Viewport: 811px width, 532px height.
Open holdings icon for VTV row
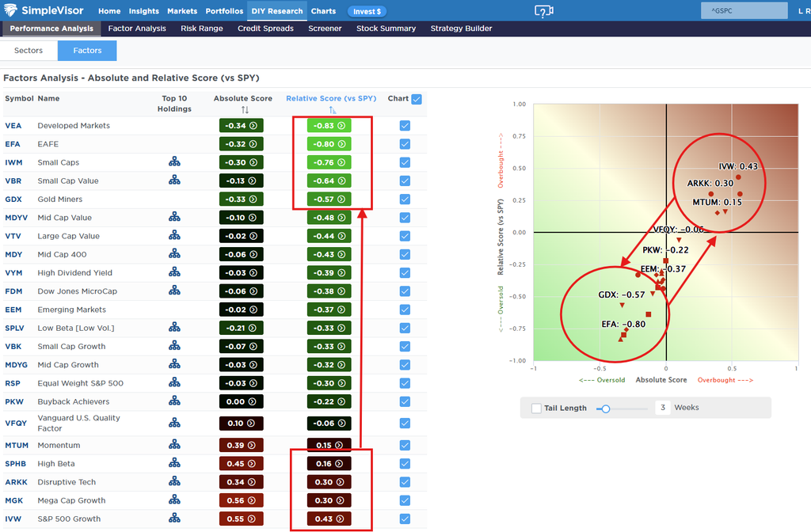174,236
